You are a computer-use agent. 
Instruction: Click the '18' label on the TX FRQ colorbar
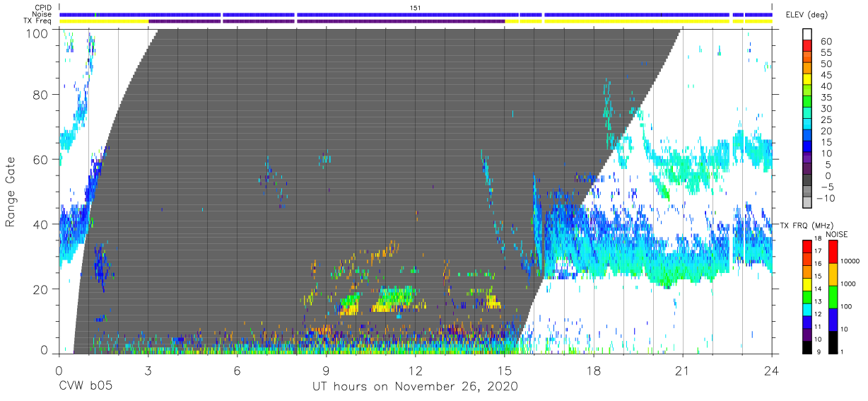click(818, 238)
